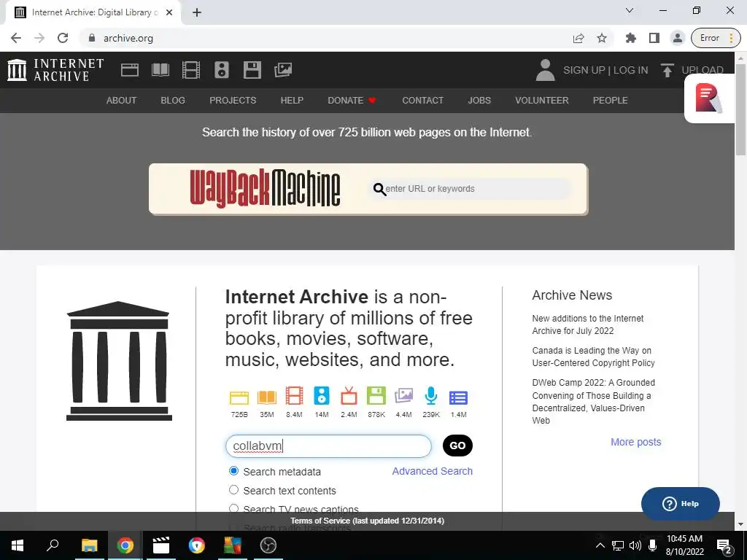The height and width of the screenshot is (560, 747).
Task: Open the CONTACT menu item
Action: [x=422, y=101]
